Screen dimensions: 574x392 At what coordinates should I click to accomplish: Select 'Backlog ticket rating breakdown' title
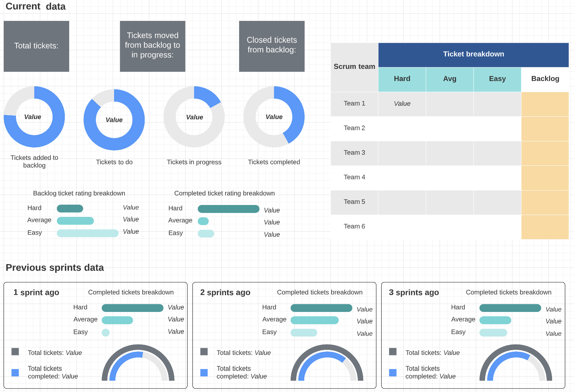tap(79, 193)
